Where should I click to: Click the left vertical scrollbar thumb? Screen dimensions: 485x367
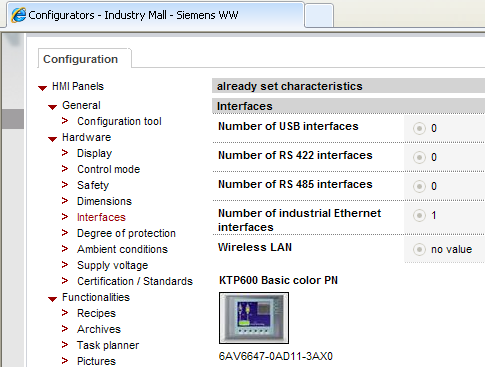pos(13,119)
